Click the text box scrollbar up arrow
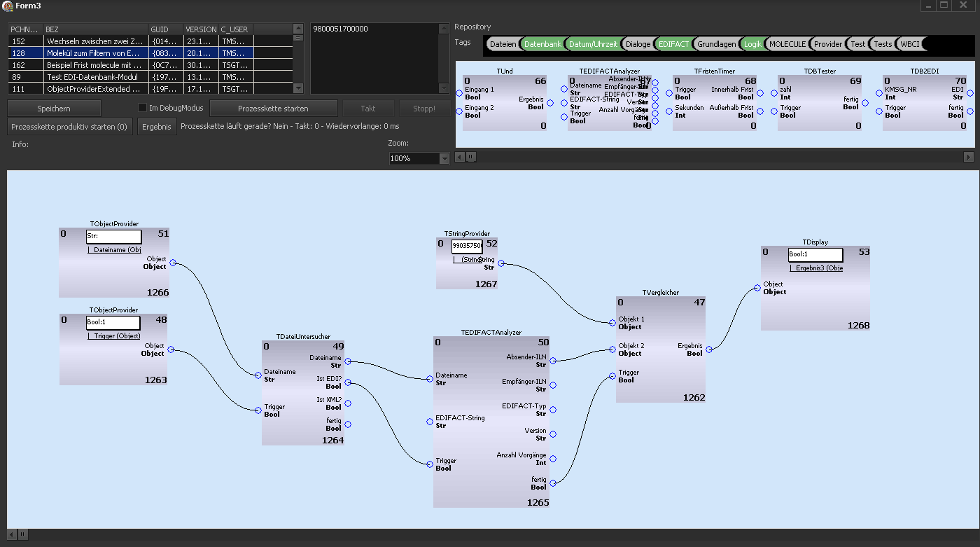The width and height of the screenshot is (980, 547). [x=444, y=29]
